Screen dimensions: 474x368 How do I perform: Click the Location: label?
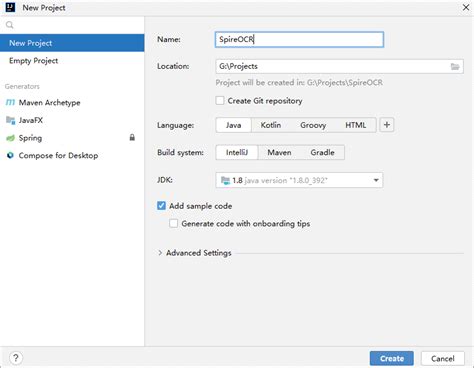tap(173, 66)
